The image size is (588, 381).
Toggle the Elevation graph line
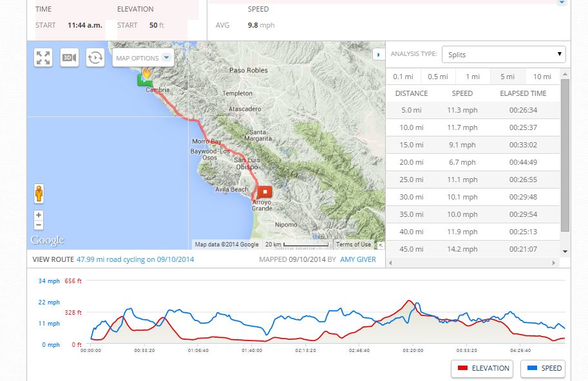click(482, 368)
